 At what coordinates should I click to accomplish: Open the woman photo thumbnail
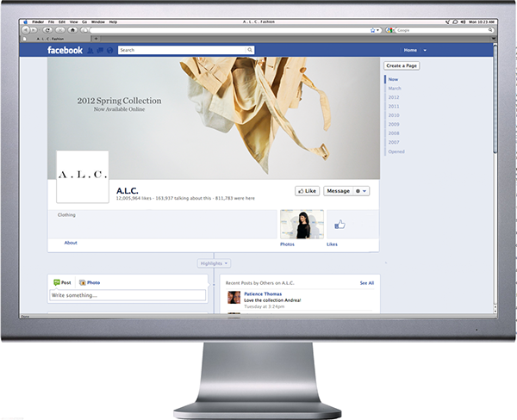click(x=302, y=224)
